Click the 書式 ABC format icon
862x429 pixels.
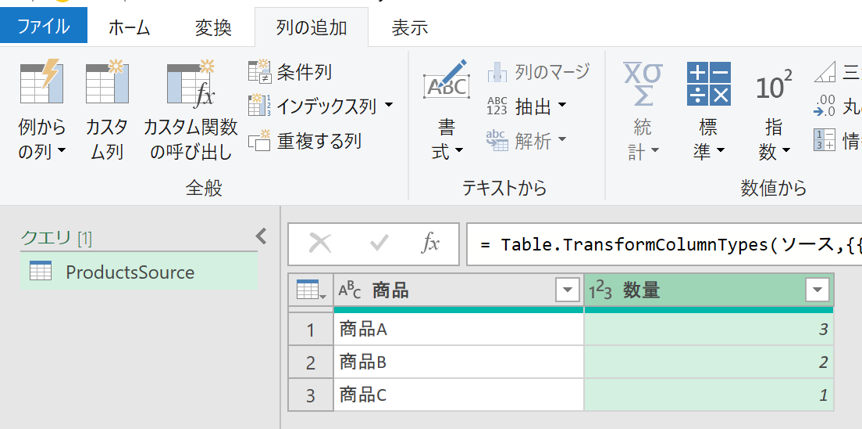[446, 81]
